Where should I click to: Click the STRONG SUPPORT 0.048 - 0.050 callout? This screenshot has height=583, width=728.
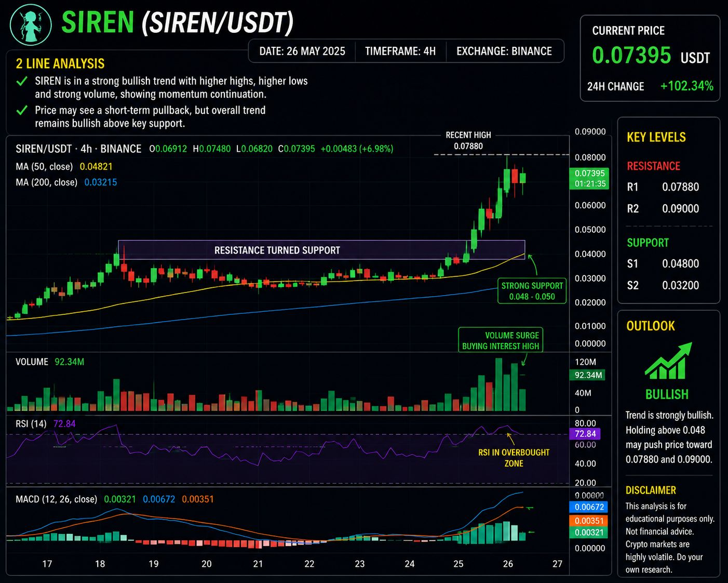(532, 291)
